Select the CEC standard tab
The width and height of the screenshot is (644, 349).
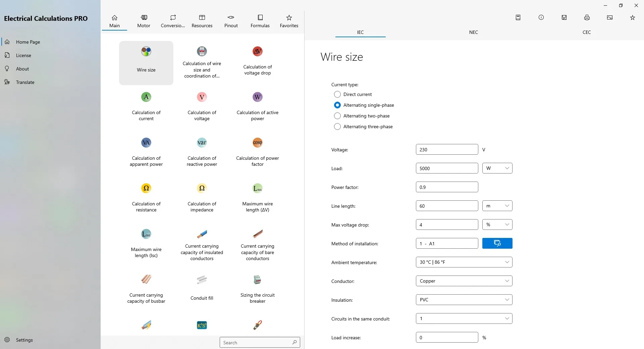[x=587, y=32]
